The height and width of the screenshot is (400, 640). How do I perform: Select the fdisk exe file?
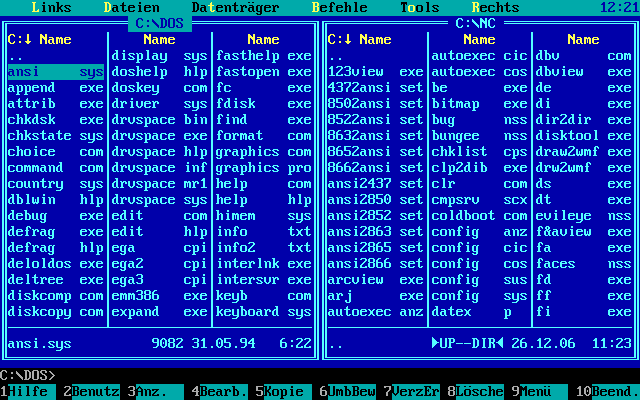(264, 104)
